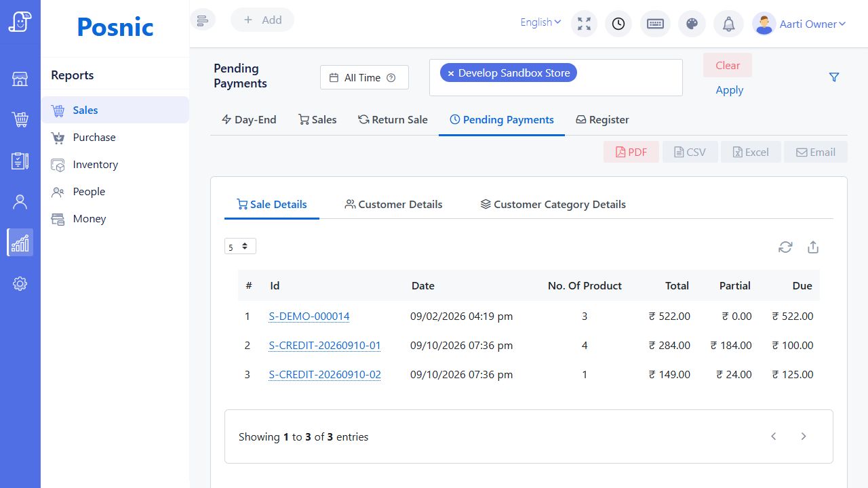Click the ₹ 184.00 Partial amount
Image resolution: width=868 pixels, height=488 pixels.
pyautogui.click(x=731, y=345)
